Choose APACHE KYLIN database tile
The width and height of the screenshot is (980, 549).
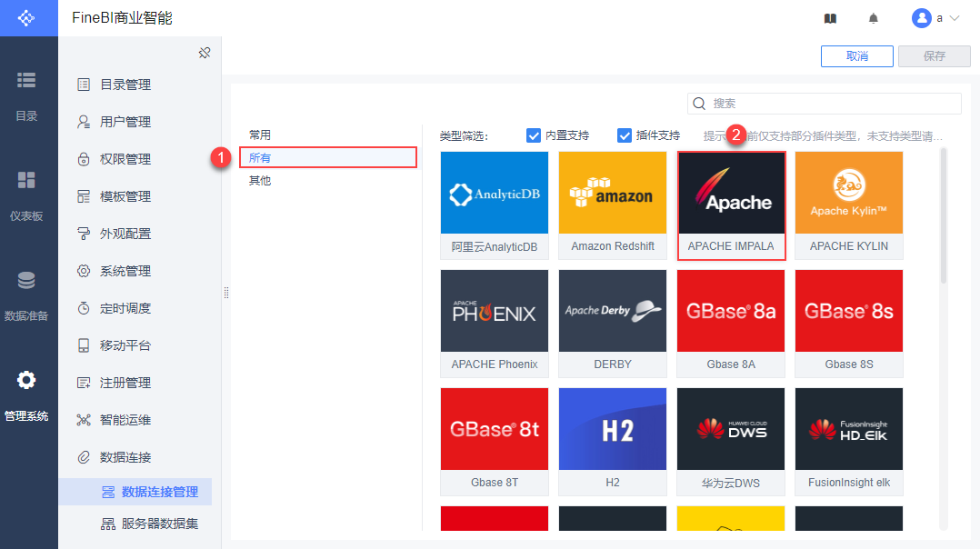pyautogui.click(x=849, y=205)
